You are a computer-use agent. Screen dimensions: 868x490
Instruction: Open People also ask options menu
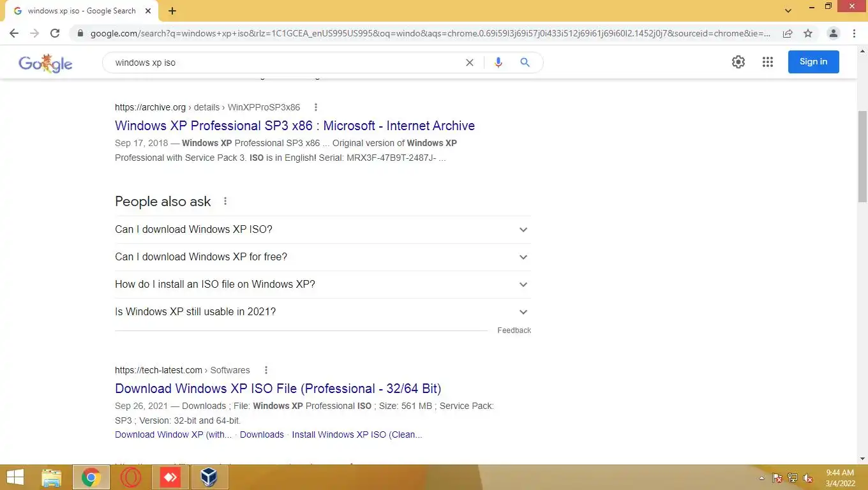pyautogui.click(x=225, y=201)
